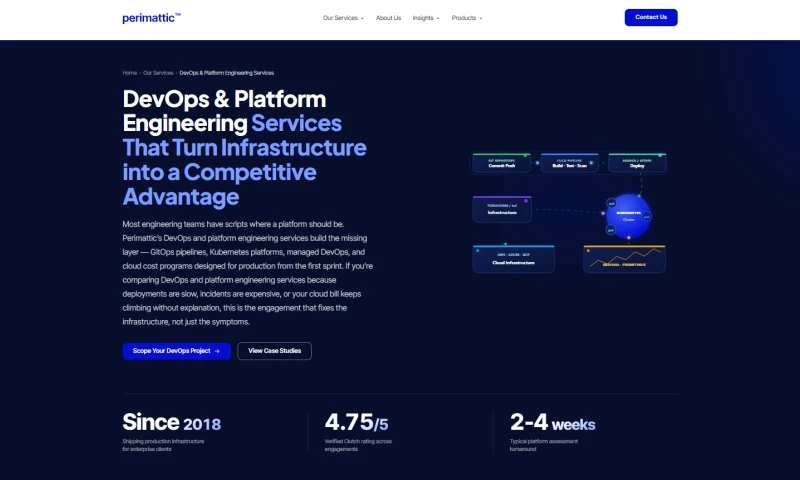Viewport: 800px width, 480px height.
Task: Click the current page breadcrumb DevOps & Platform Engineering Services
Action: pos(227,73)
